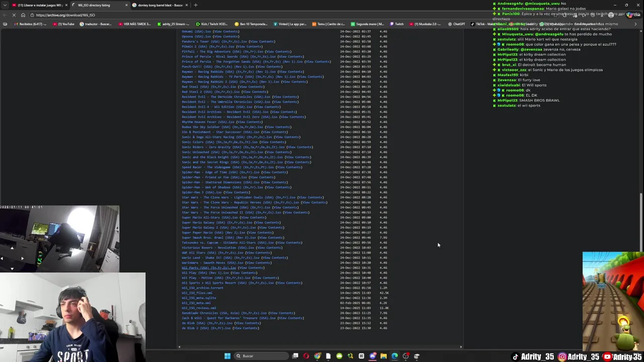The width and height of the screenshot is (644, 362).
Task: Download Super Mario Galaxy 2 (USA) iso
Action: (219, 227)
